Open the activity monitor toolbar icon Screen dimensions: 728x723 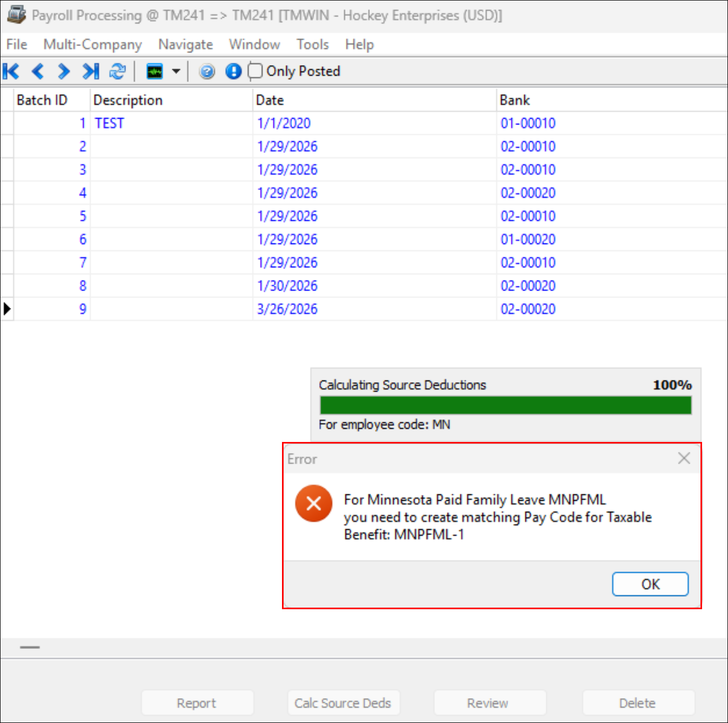click(155, 71)
